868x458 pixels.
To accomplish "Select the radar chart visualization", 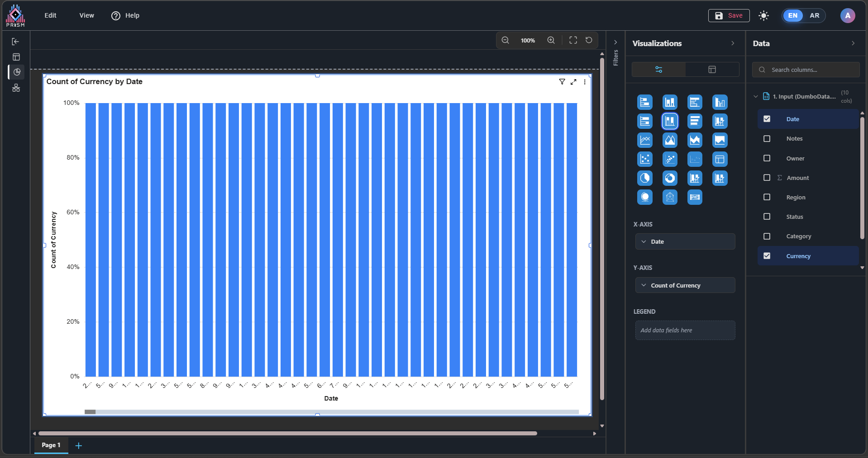I will [x=670, y=197].
